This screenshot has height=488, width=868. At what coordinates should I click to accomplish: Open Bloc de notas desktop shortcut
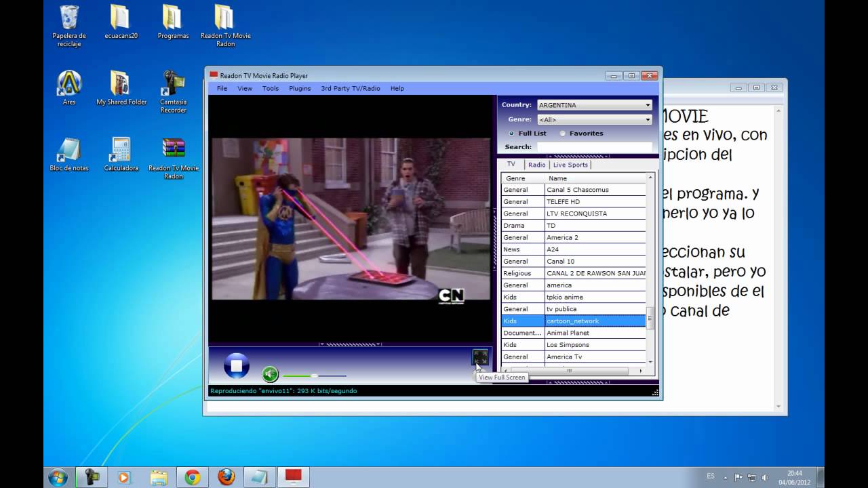[x=69, y=155]
